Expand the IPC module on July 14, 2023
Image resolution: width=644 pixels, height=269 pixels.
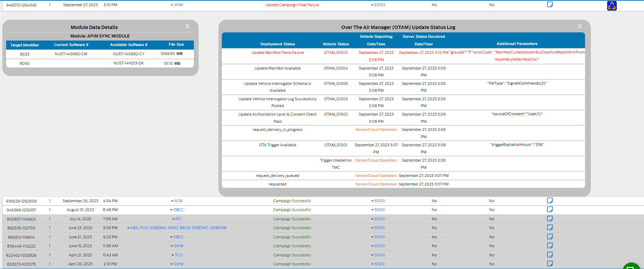pos(177,219)
